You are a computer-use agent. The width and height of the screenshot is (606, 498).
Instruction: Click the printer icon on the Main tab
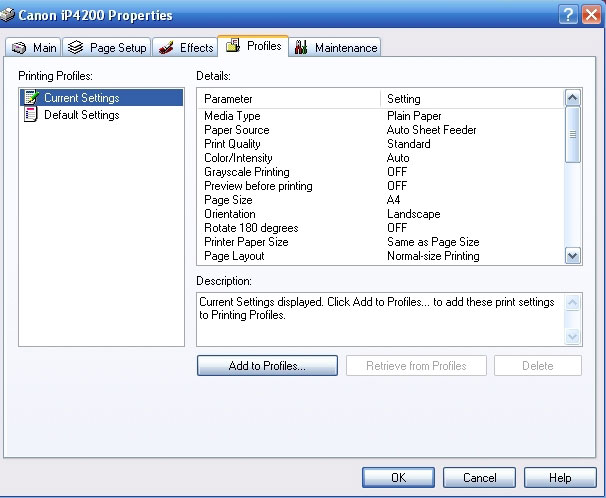click(19, 48)
